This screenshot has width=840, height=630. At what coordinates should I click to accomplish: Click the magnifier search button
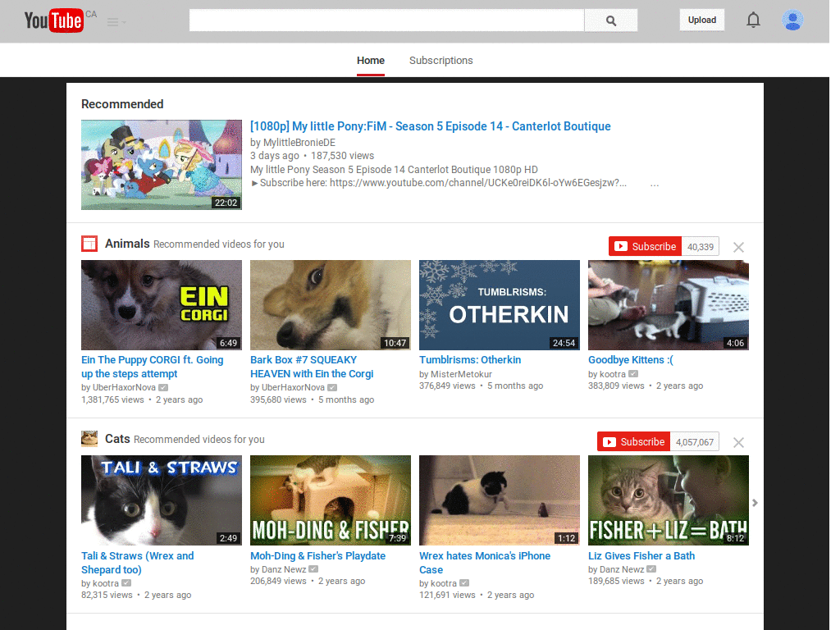pos(610,21)
